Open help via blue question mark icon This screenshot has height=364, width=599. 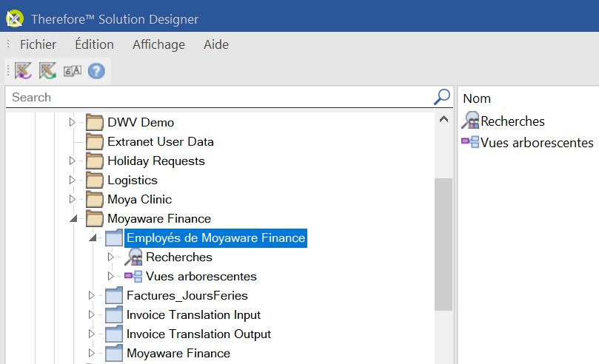(x=96, y=71)
